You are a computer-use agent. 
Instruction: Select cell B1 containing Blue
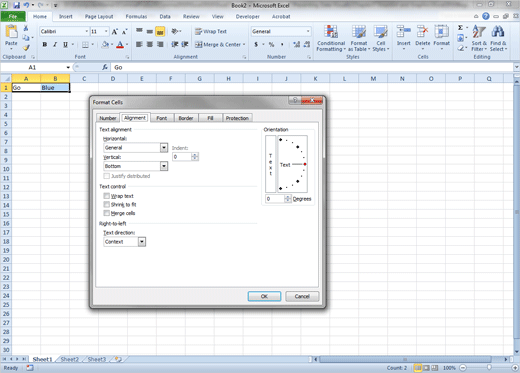tap(55, 87)
